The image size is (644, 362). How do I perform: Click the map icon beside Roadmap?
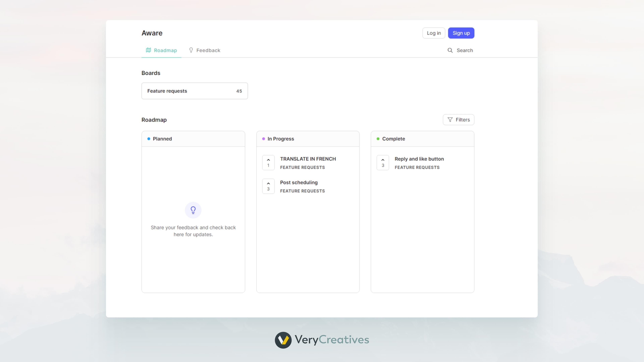click(x=148, y=50)
